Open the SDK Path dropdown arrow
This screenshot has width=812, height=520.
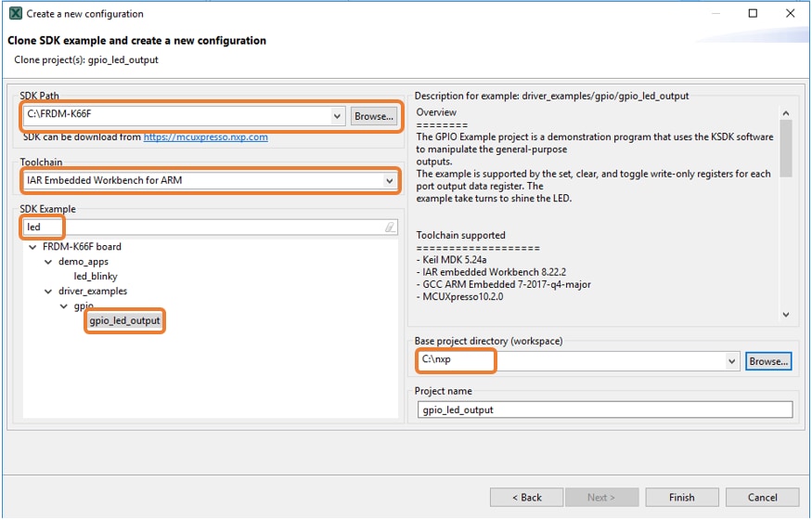pos(337,116)
